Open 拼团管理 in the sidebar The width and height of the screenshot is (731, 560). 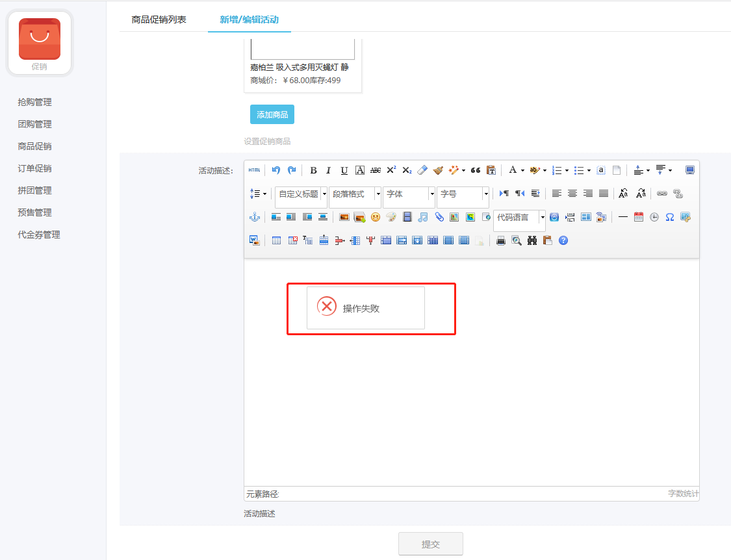click(36, 190)
